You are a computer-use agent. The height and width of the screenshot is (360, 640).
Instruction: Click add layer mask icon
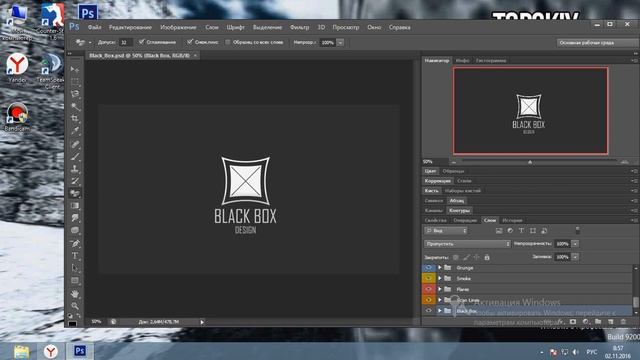pyautogui.click(x=573, y=322)
